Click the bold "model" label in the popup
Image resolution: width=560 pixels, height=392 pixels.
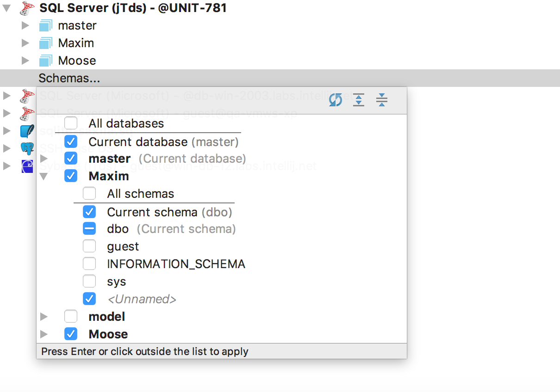coord(107,317)
